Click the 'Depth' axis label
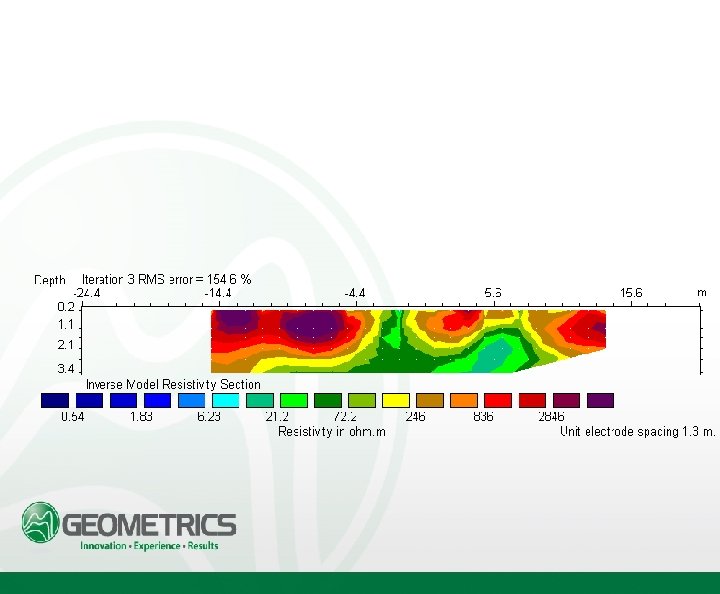This screenshot has width=720, height=594. [50, 280]
